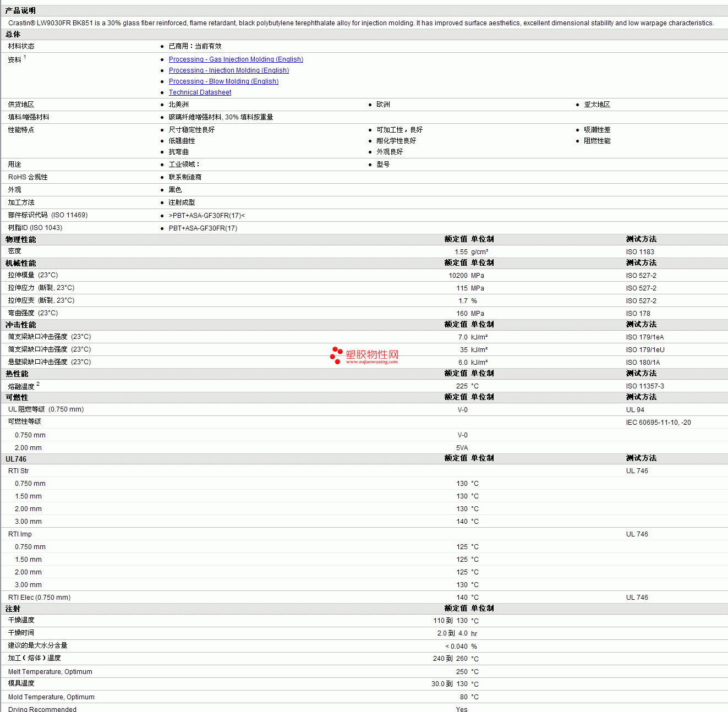Screen dimensions: 728x712
Task: Click the Melt Temperature, Optimum row label
Action: click(50, 672)
